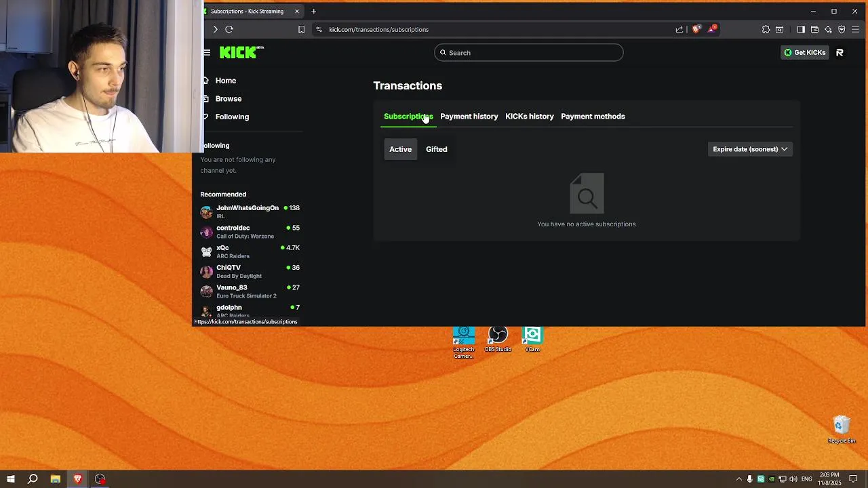Click 'You have no active subscriptions' message
This screenshot has width=868, height=488.
586,224
